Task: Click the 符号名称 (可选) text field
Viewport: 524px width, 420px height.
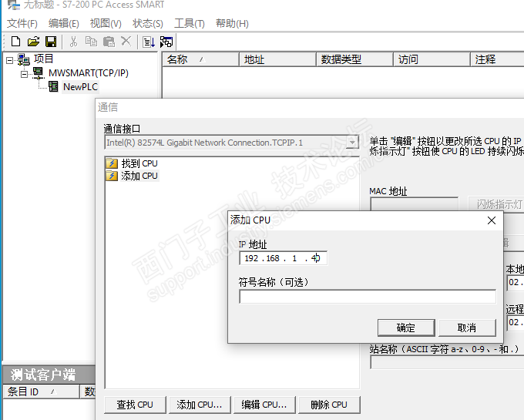Action: (368, 297)
